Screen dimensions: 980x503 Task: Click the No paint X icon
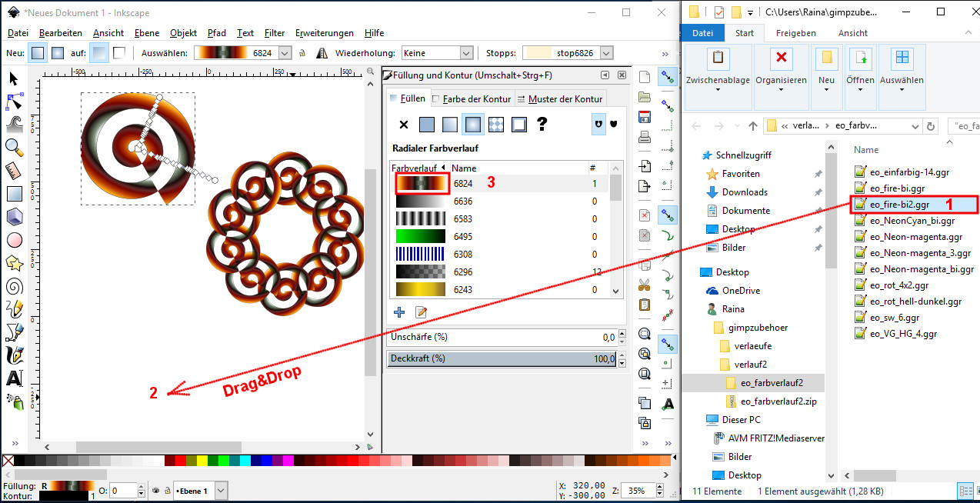click(x=404, y=124)
